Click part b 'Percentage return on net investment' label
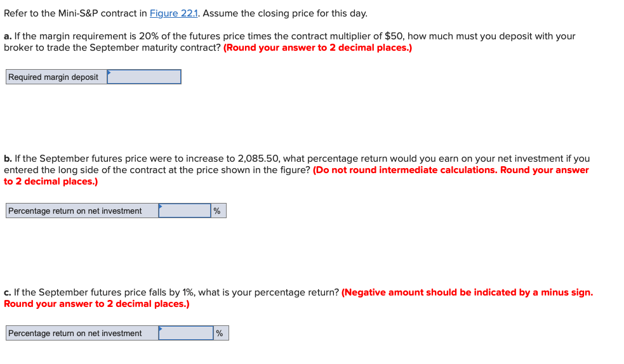 83,211
